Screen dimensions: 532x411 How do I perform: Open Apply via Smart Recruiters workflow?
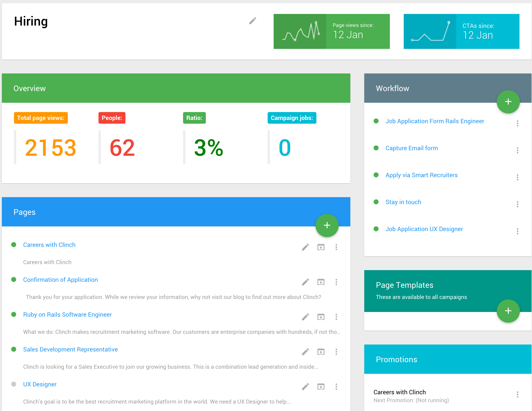pos(421,175)
